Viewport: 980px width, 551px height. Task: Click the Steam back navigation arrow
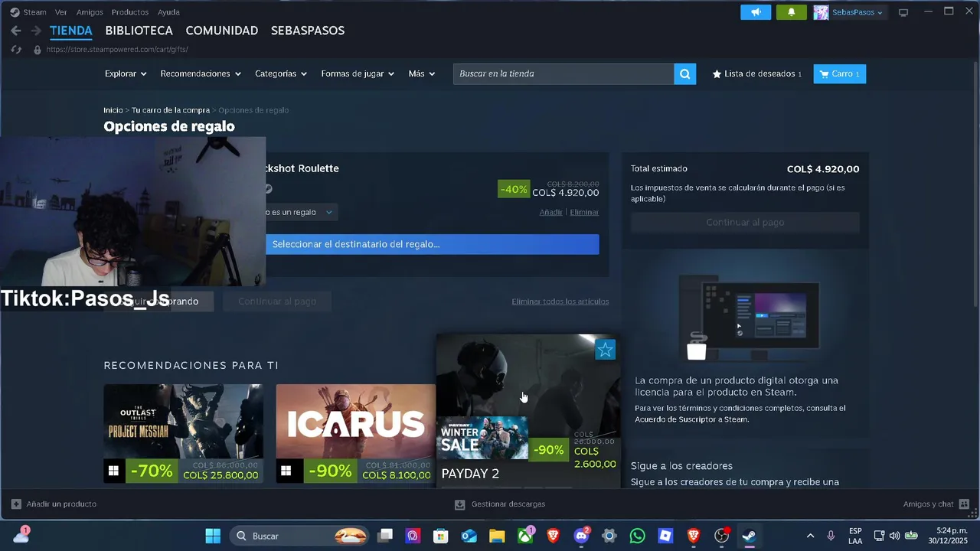pos(16,31)
